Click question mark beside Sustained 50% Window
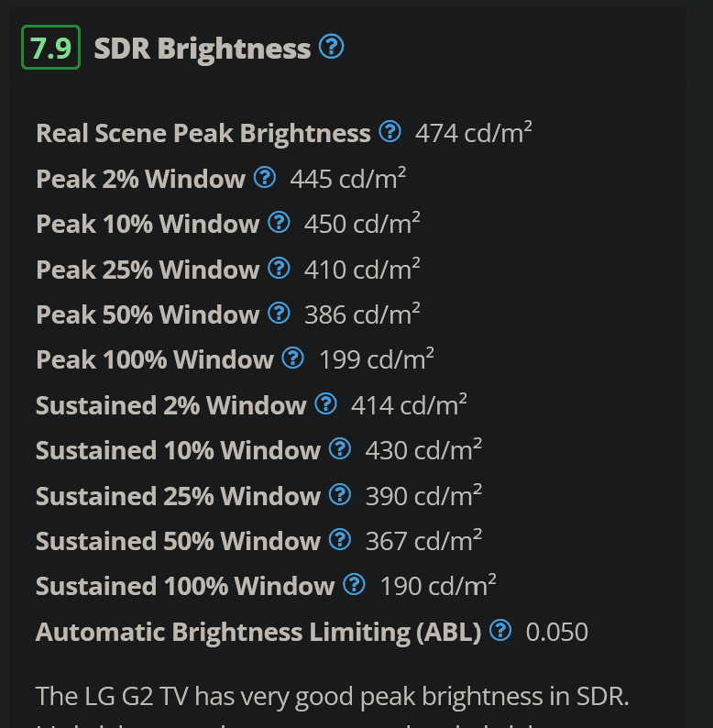The width and height of the screenshot is (713, 728). (x=340, y=539)
